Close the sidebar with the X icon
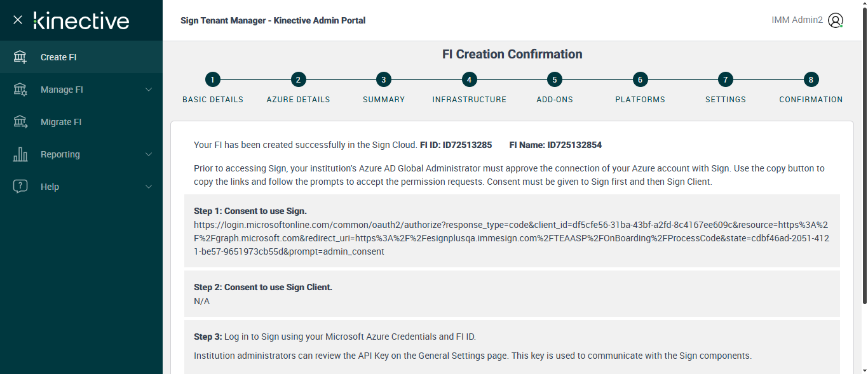This screenshot has width=868, height=374. [18, 20]
